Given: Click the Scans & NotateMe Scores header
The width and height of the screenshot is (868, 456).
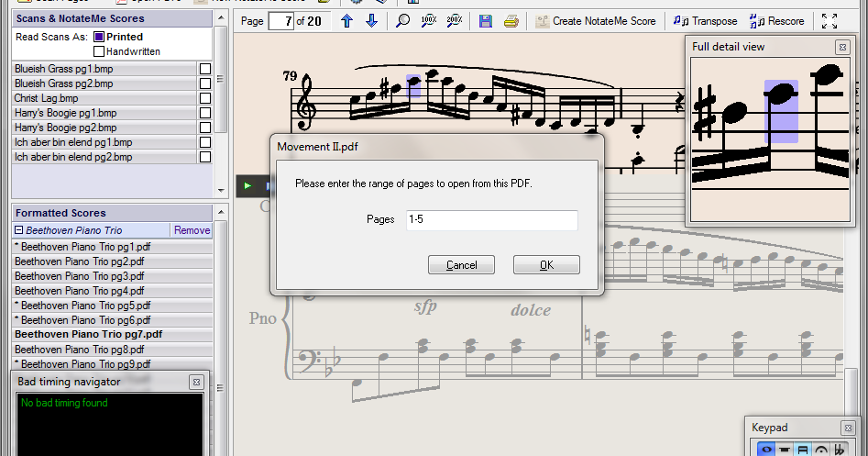Looking at the screenshot, I should [x=113, y=18].
